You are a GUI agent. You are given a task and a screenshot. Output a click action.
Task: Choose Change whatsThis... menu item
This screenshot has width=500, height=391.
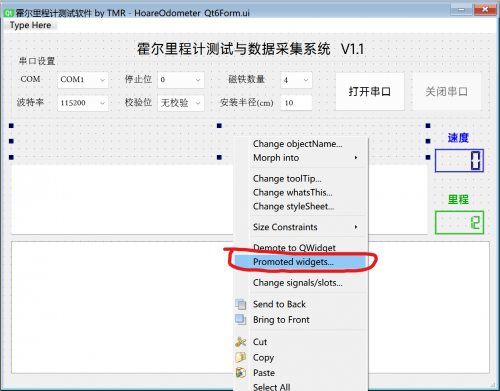click(x=301, y=192)
